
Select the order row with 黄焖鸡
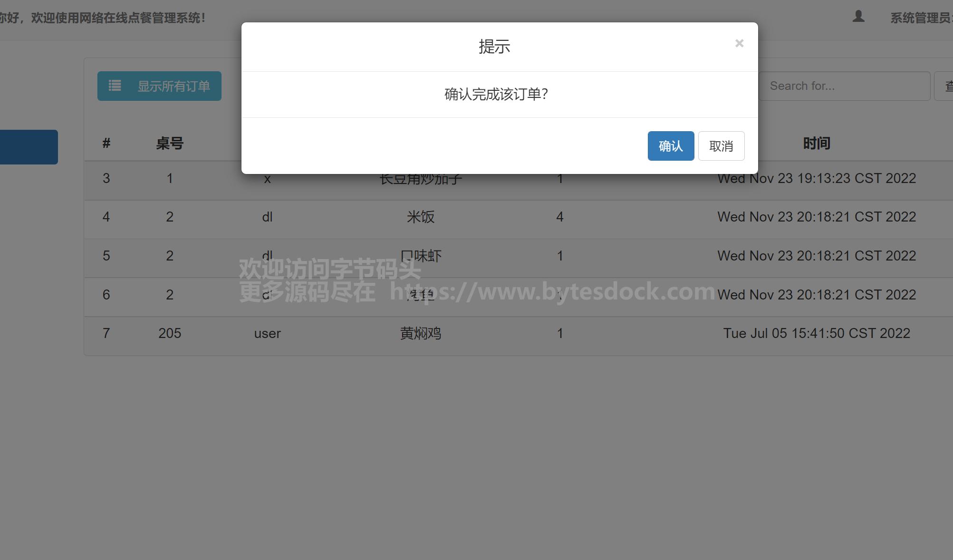(420, 334)
